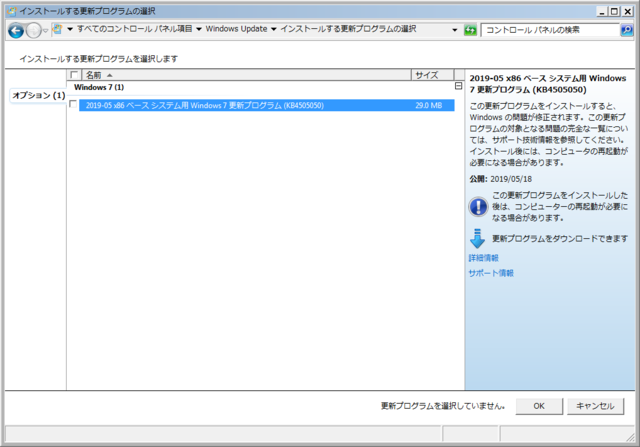Open the address bar history dropdown
Screen dimensions: 640x447
tap(455, 30)
